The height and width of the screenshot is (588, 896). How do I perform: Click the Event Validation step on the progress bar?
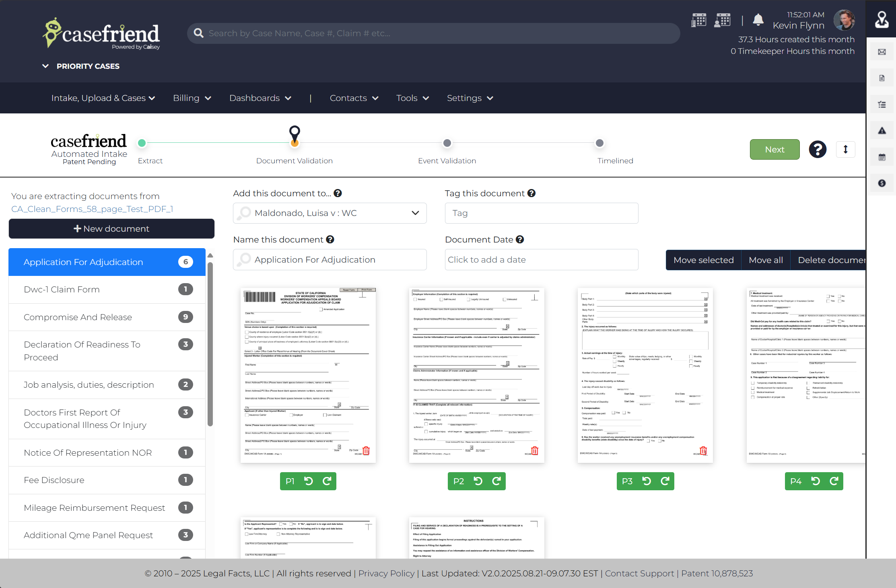pos(447,143)
